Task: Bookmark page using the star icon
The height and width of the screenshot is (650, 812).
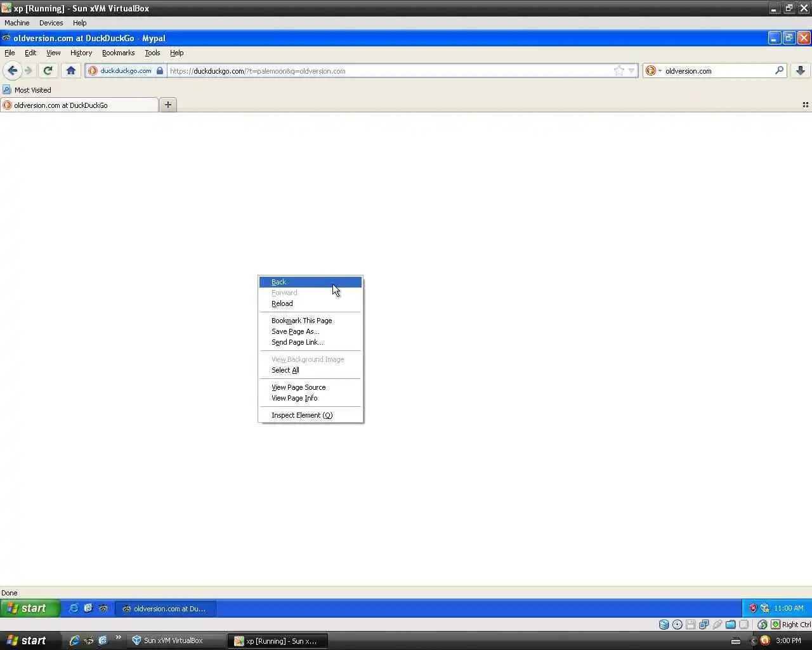Action: (619, 70)
